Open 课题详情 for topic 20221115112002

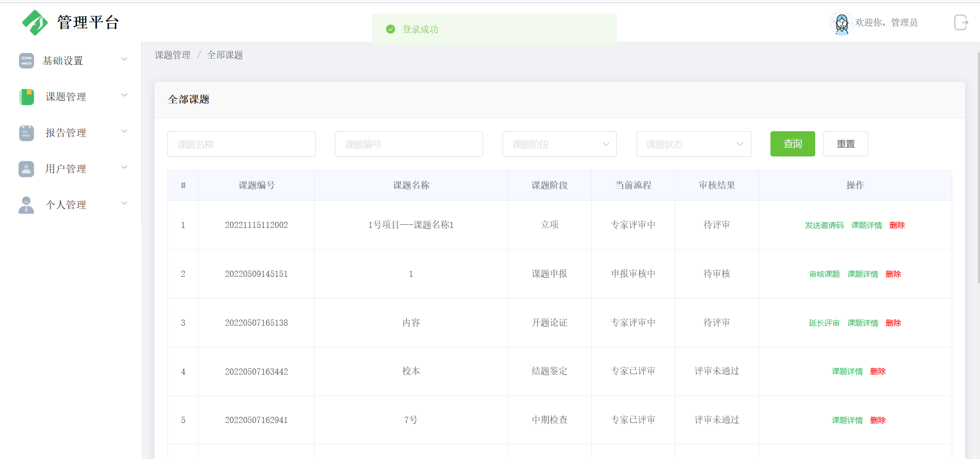point(867,225)
